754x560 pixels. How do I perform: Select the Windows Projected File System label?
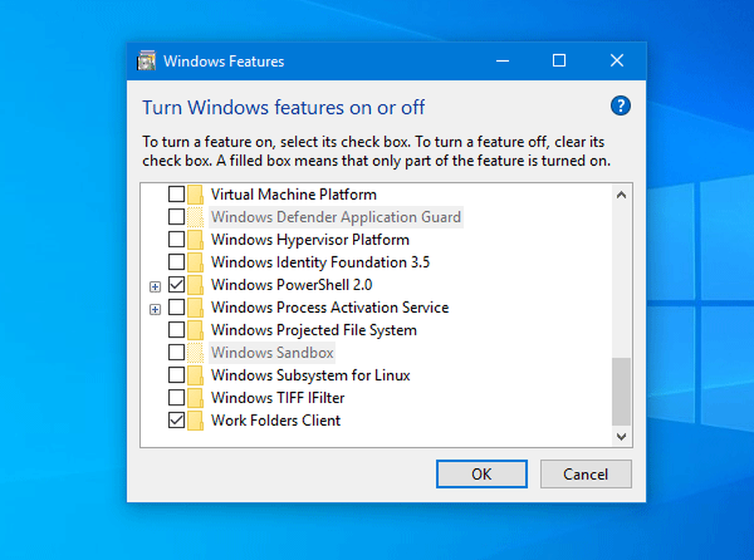(x=314, y=330)
